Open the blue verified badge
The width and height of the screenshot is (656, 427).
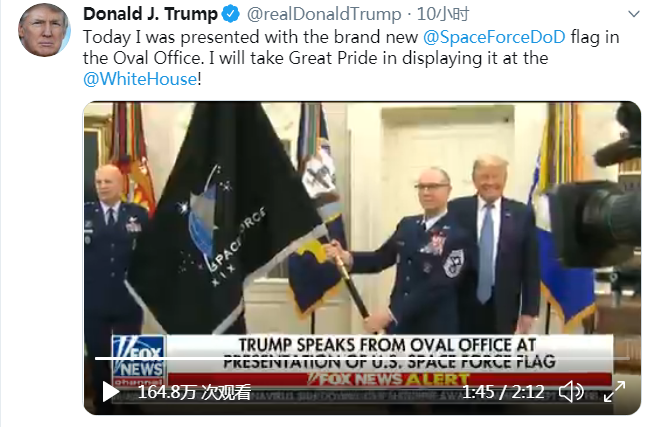[x=231, y=14]
